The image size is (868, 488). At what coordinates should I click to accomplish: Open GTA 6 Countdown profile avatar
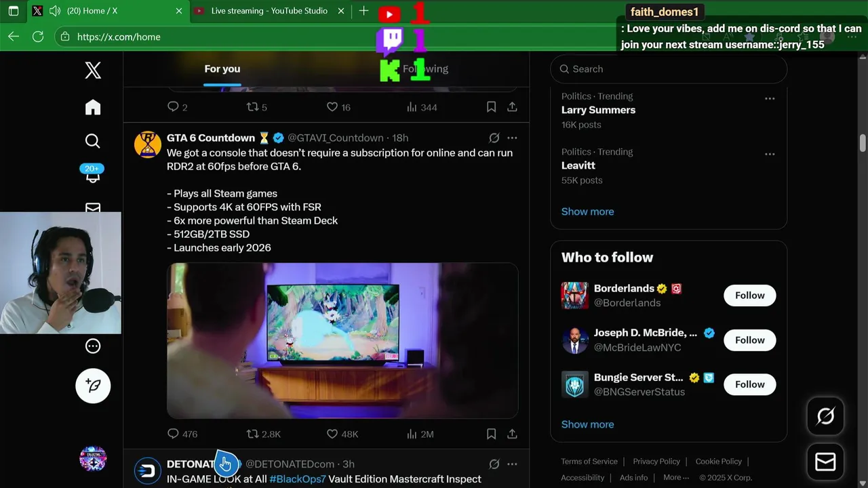point(148,144)
